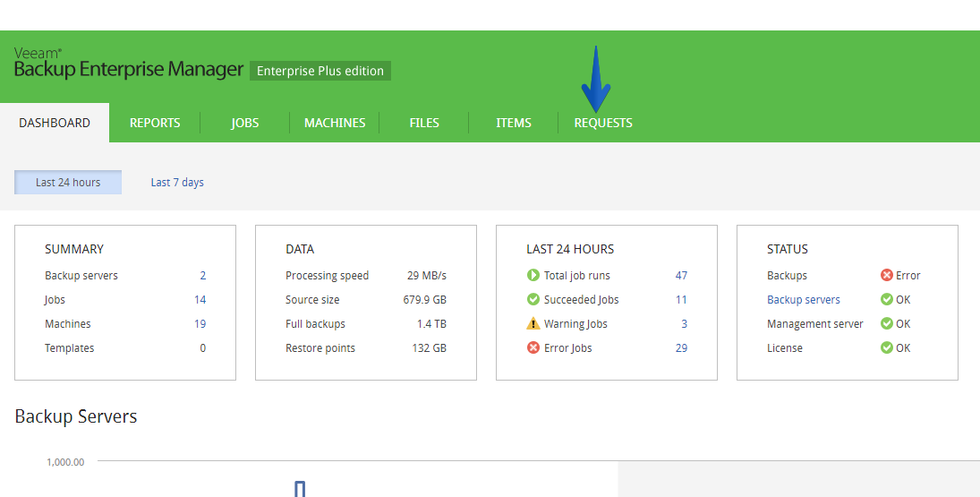Click the Backups error status icon
Viewport: 980px width, 497px height.
[x=886, y=275]
